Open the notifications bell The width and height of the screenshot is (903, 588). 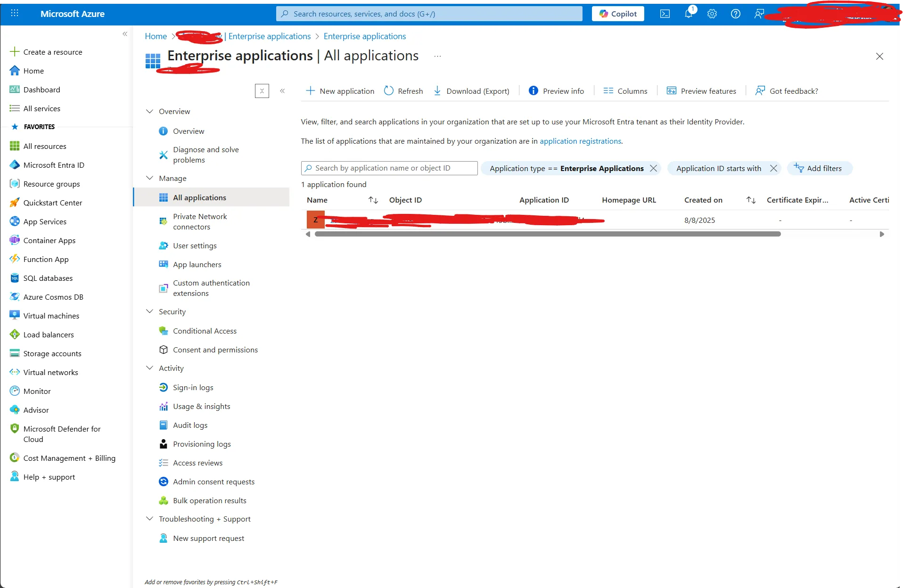[688, 13]
